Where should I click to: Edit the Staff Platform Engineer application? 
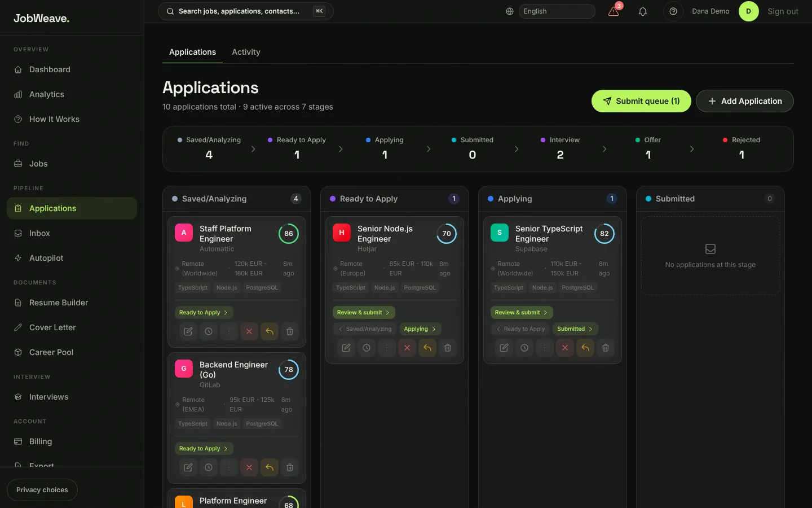coord(188,331)
